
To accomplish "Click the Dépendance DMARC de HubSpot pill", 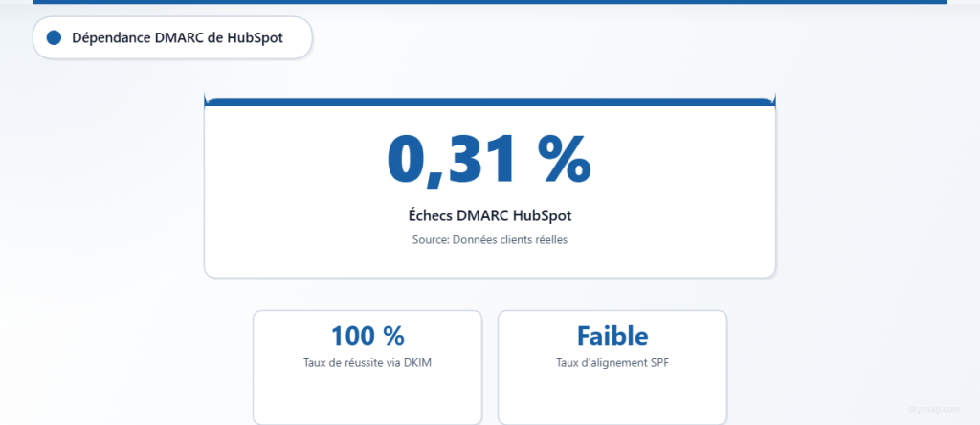I will (x=172, y=38).
